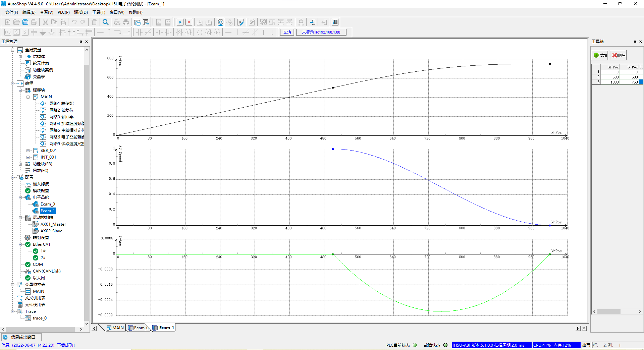Click the green check beside EtherCAT
Screen dimensions: 644x350
28,244
